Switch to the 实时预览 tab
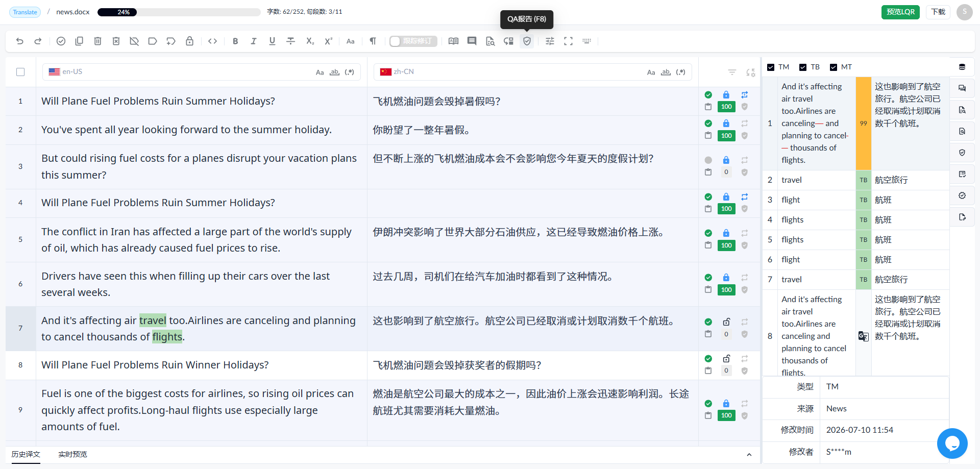The height and width of the screenshot is (469, 980). pyautogui.click(x=72, y=454)
